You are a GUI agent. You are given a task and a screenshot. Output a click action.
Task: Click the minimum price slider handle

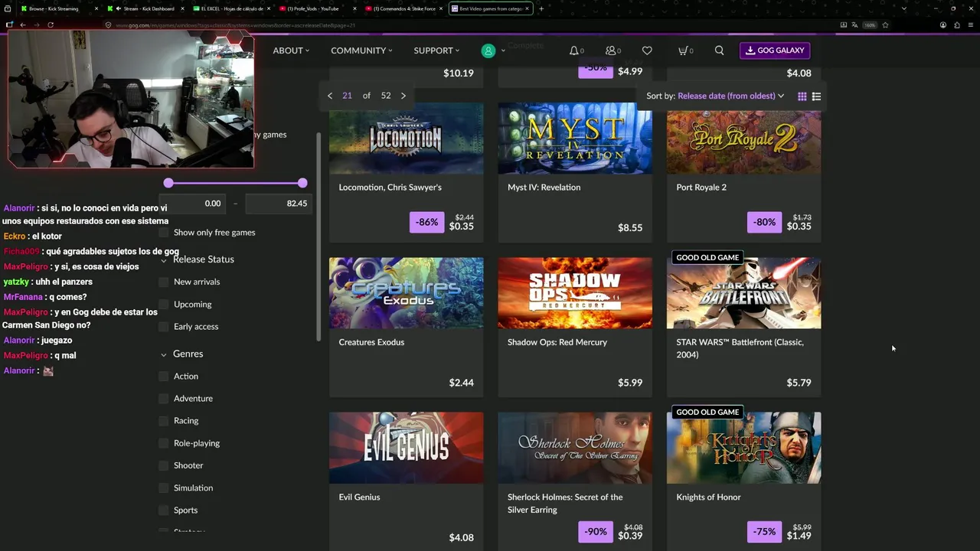click(x=168, y=183)
